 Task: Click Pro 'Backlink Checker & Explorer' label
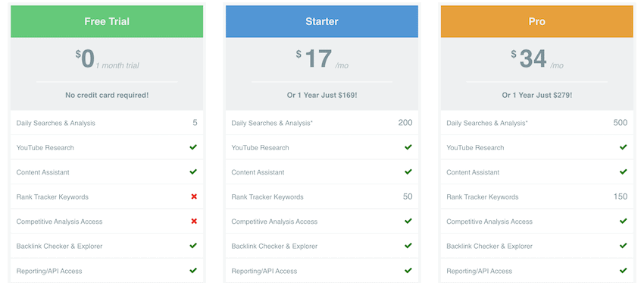(x=489, y=247)
